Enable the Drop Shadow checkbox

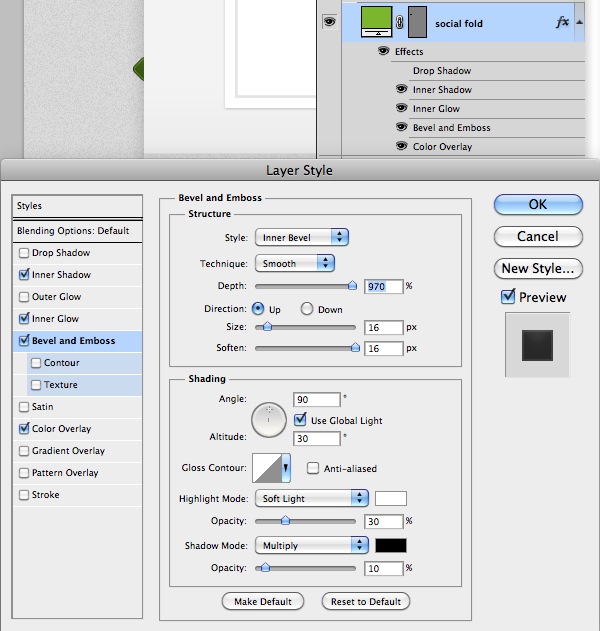point(24,253)
